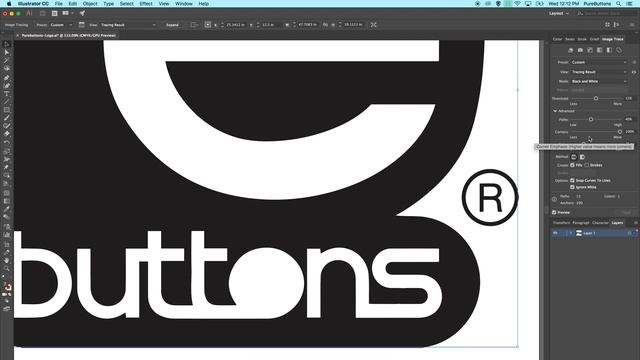
Task: Select the Zoom tool
Action: point(7,268)
